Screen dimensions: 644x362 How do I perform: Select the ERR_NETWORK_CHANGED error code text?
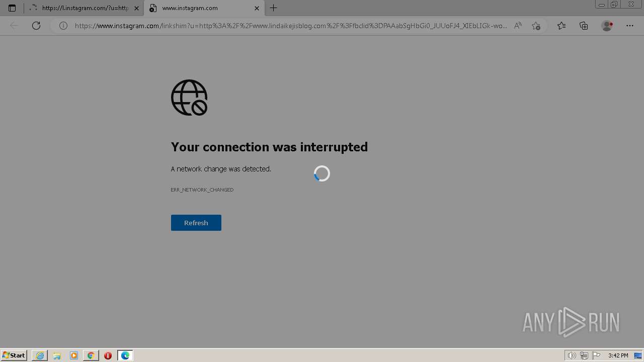click(x=202, y=190)
